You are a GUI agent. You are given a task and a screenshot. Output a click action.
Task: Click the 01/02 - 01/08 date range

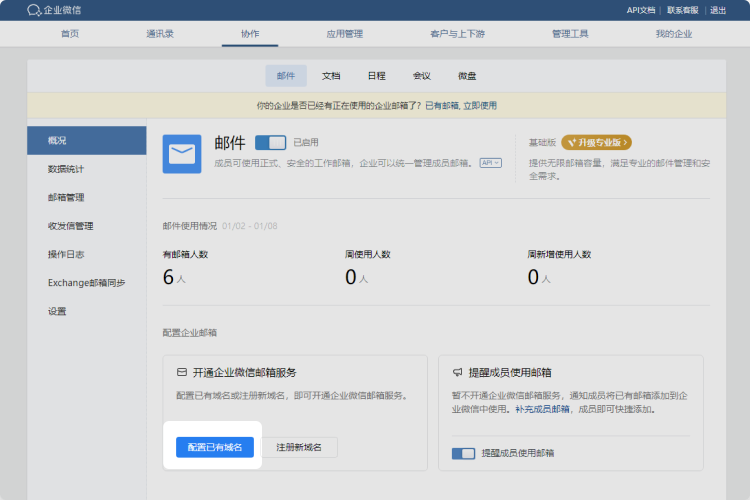pos(250,226)
